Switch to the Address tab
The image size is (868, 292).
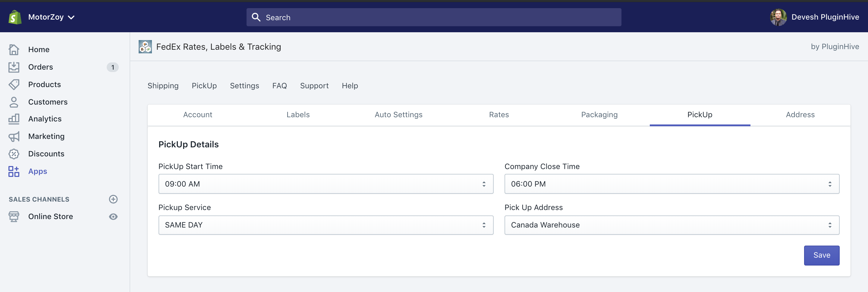pyautogui.click(x=800, y=115)
